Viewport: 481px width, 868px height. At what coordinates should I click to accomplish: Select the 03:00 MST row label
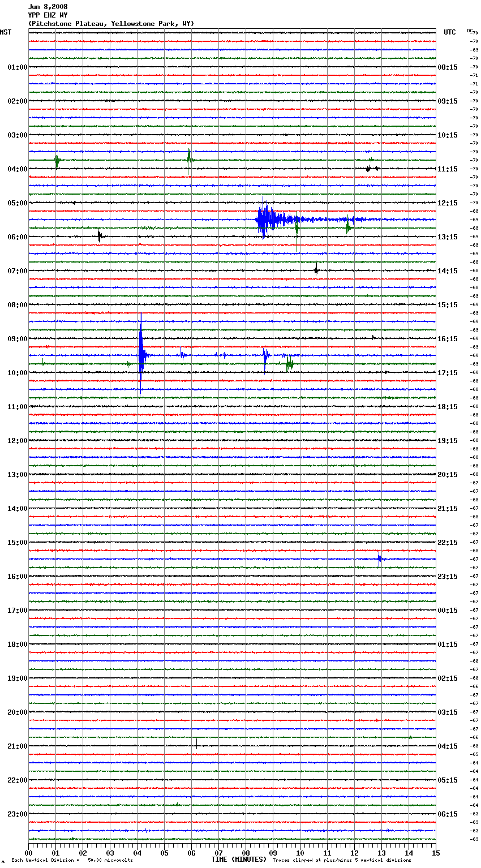point(18,135)
